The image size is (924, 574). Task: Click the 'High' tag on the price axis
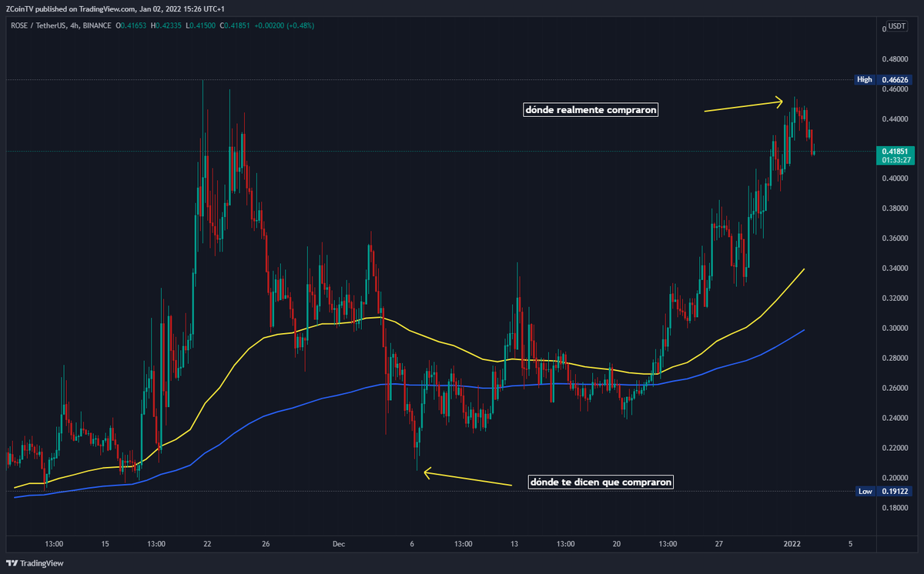point(865,79)
